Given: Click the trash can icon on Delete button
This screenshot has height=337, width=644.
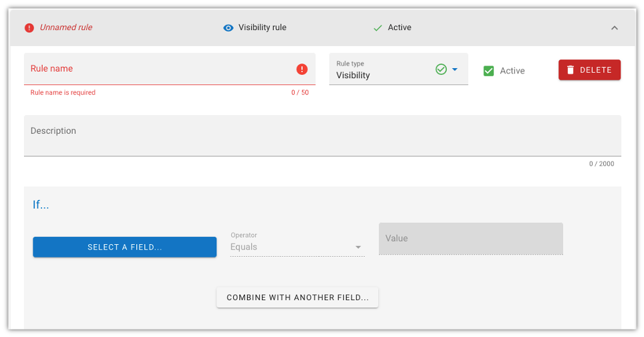Looking at the screenshot, I should (x=571, y=70).
